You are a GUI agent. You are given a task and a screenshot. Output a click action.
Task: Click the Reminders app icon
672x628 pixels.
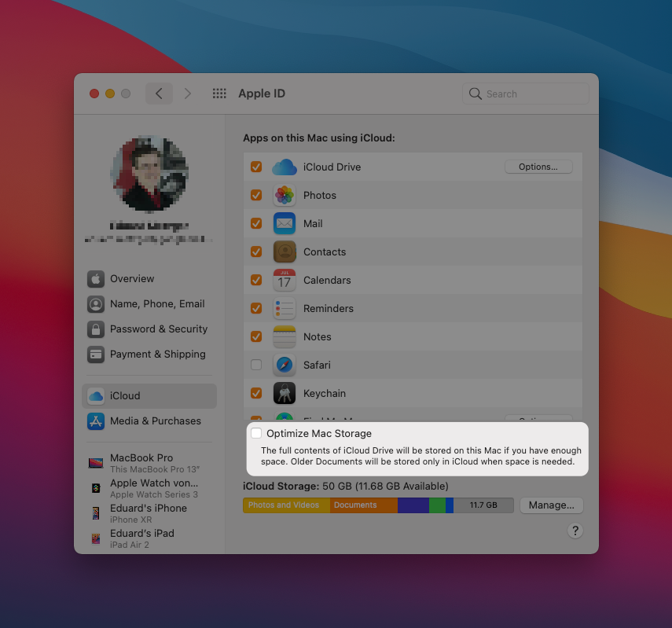pos(285,308)
